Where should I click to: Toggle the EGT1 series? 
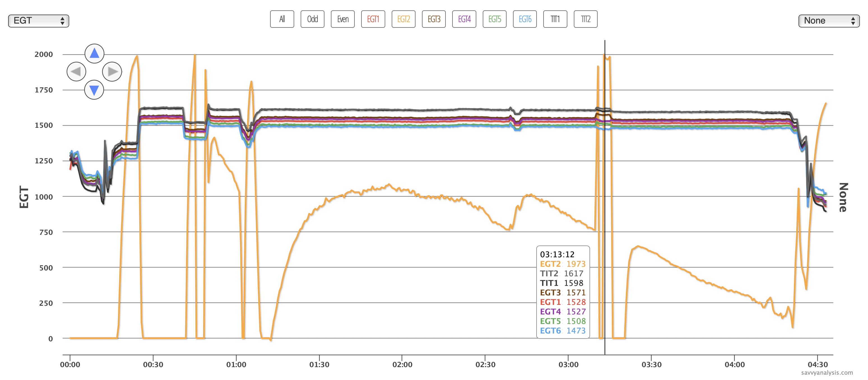point(373,19)
